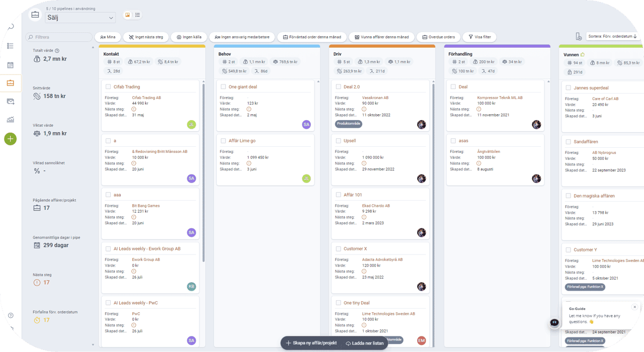Click Skapa ny affär/projekt button

point(311,343)
